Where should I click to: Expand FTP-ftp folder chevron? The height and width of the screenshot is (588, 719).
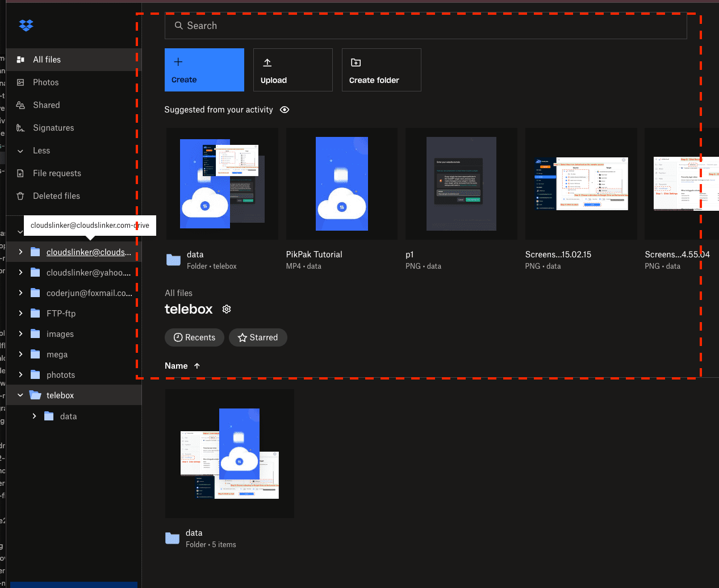(20, 314)
